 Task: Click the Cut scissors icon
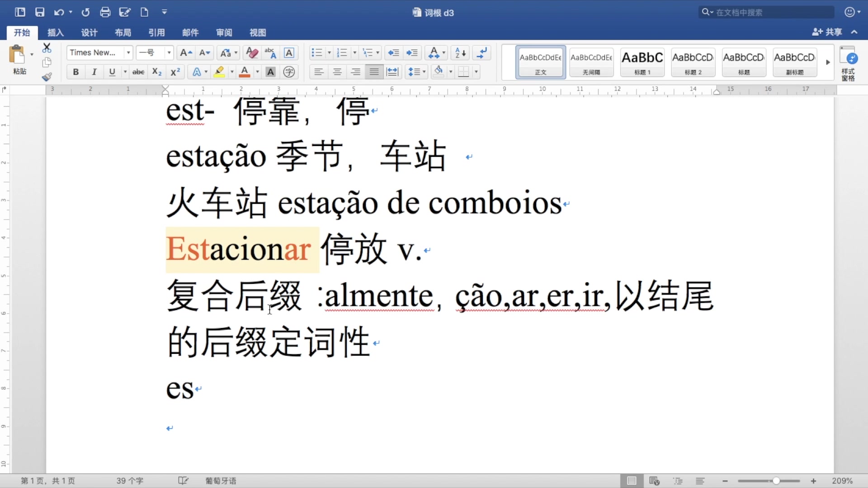tap(47, 48)
